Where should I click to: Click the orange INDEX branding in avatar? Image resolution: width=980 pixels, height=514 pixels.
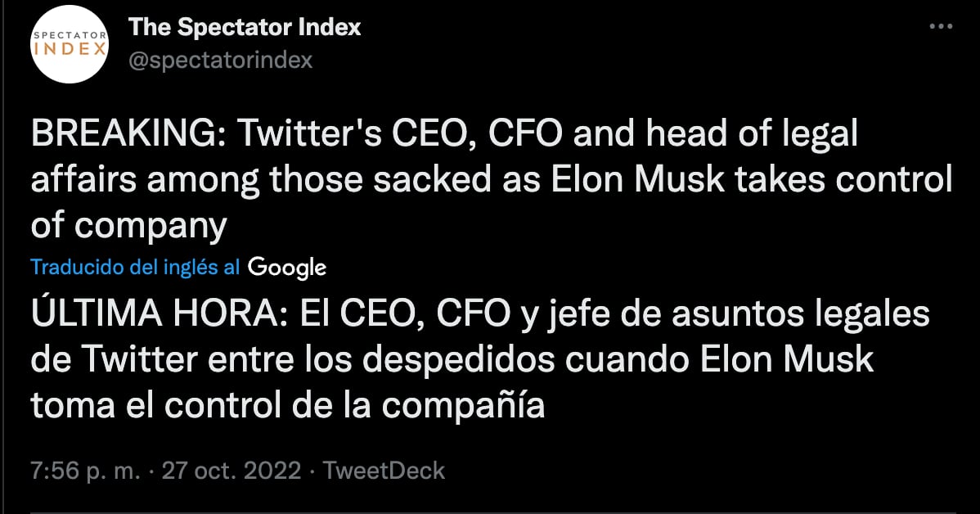70,47
